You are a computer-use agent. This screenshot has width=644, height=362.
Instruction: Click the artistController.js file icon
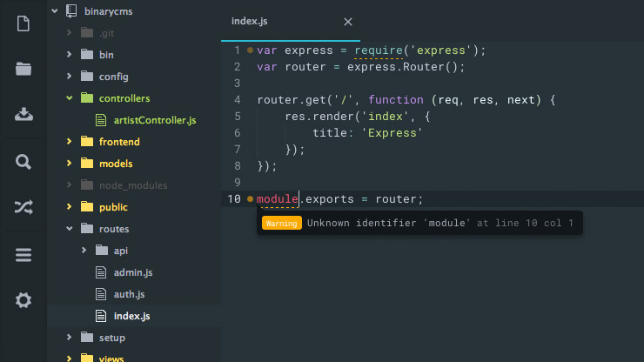point(101,120)
